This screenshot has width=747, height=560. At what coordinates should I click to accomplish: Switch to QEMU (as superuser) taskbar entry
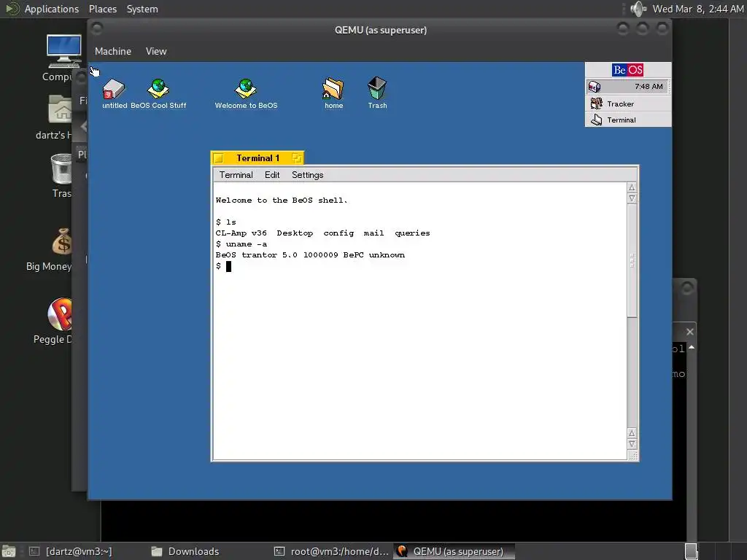454,551
